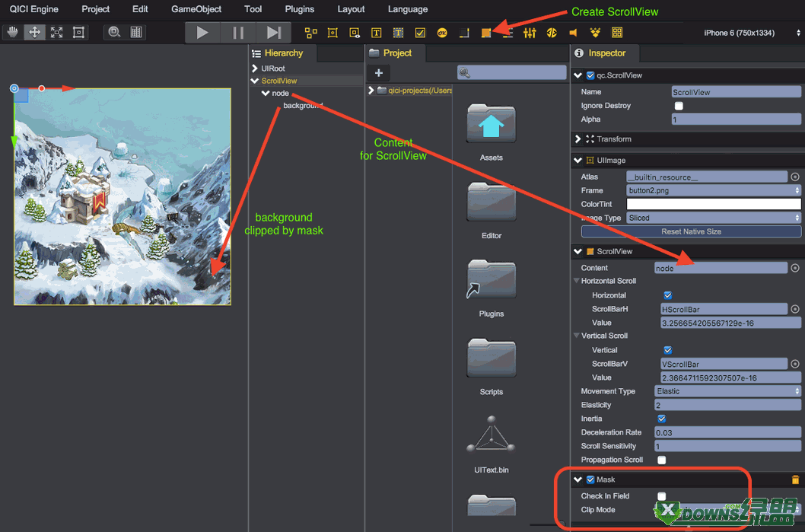Delete the Mask component with trash icon

(x=795, y=479)
